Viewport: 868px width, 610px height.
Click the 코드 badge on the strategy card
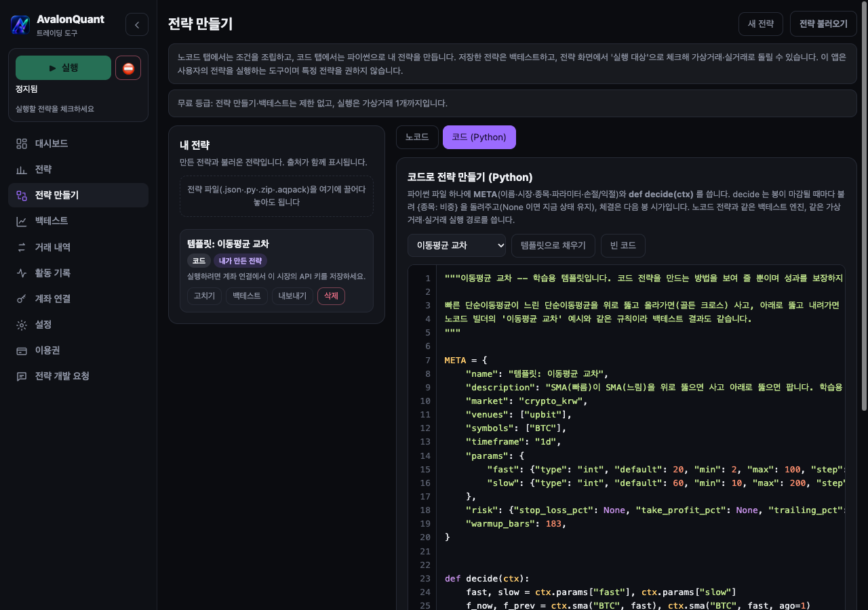[199, 261]
